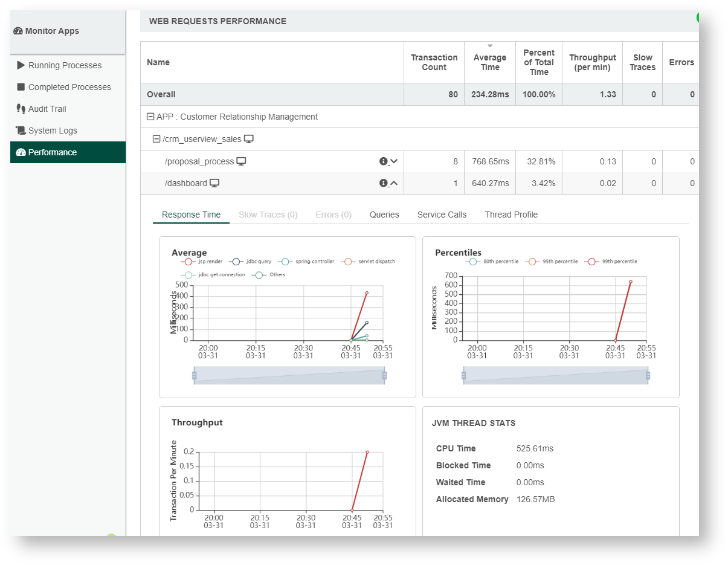Open Running Processes from the sidebar
This screenshot has width=728, height=565.
click(x=65, y=65)
